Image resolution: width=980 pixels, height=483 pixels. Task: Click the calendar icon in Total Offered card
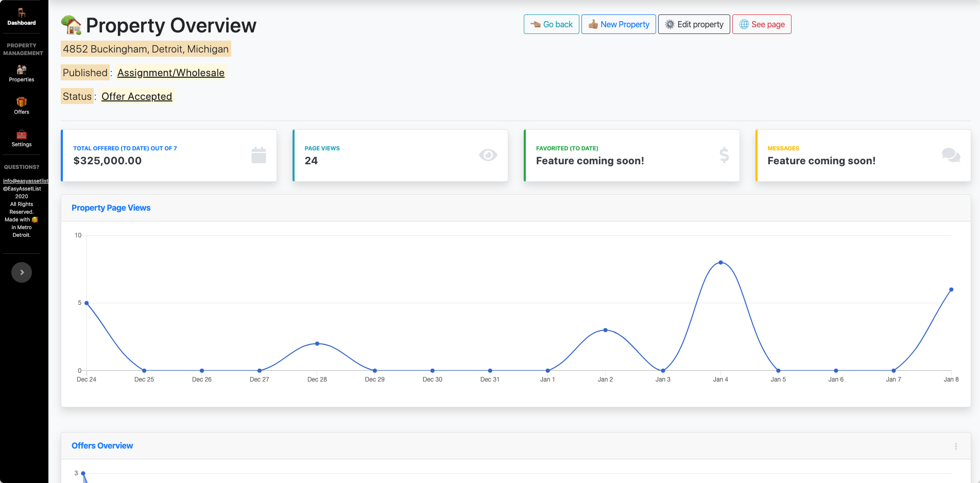[x=259, y=155]
